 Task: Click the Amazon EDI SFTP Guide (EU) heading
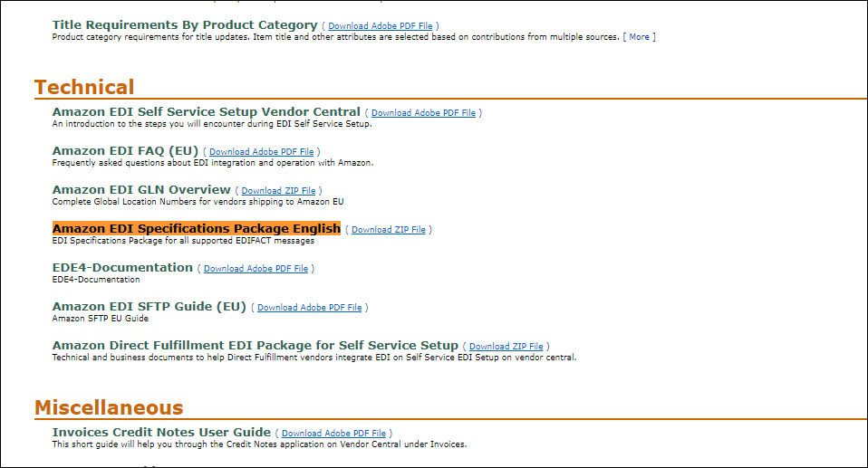coord(149,307)
